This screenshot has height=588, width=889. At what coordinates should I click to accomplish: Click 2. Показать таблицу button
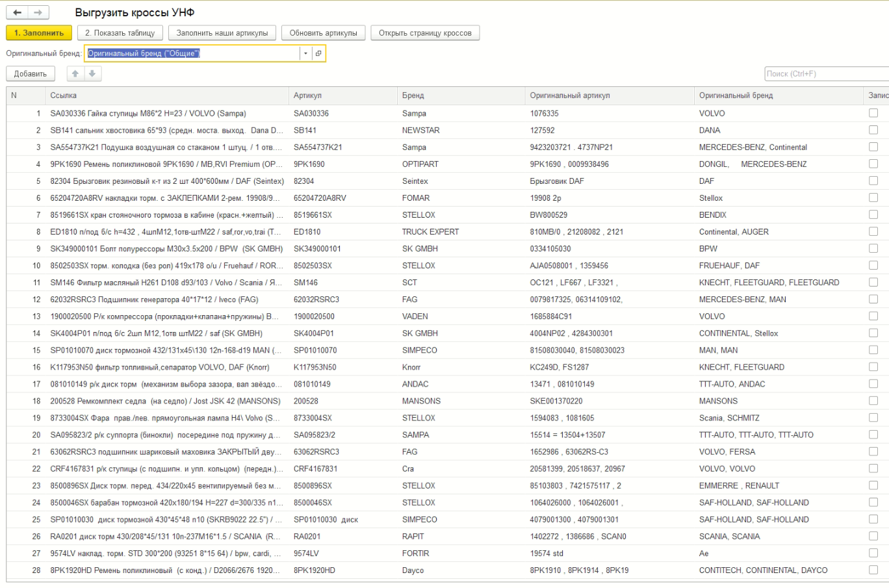point(120,33)
